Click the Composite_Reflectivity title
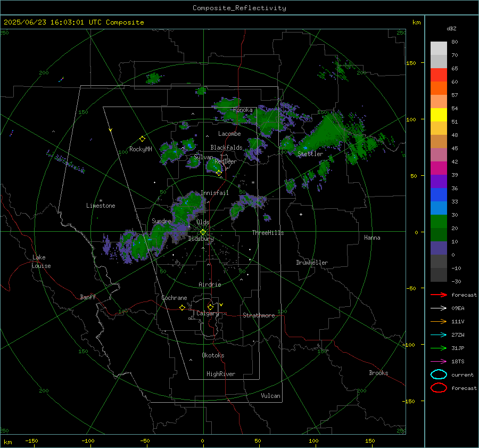The image size is (479, 448). (240, 8)
